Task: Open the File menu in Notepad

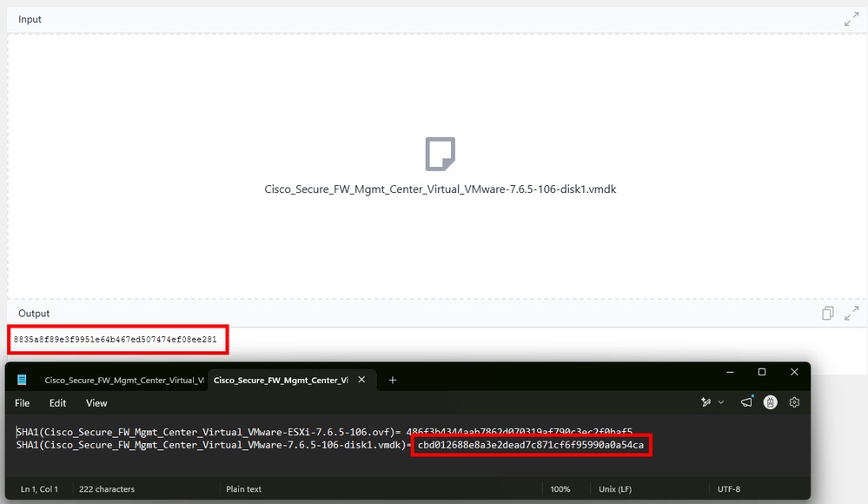Action: pos(22,403)
